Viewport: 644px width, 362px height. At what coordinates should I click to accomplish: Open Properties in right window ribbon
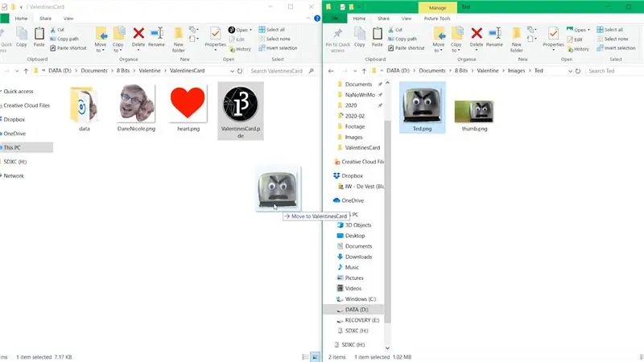click(553, 39)
